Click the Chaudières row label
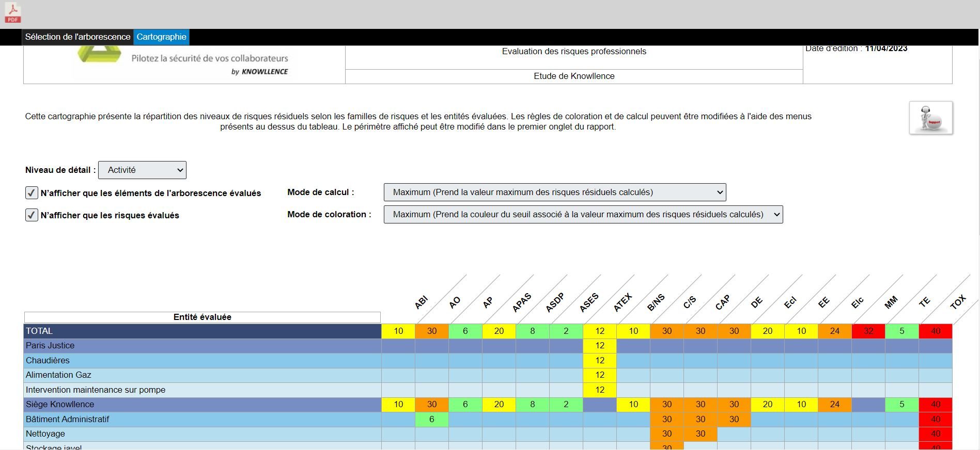980x450 pixels. pos(203,360)
